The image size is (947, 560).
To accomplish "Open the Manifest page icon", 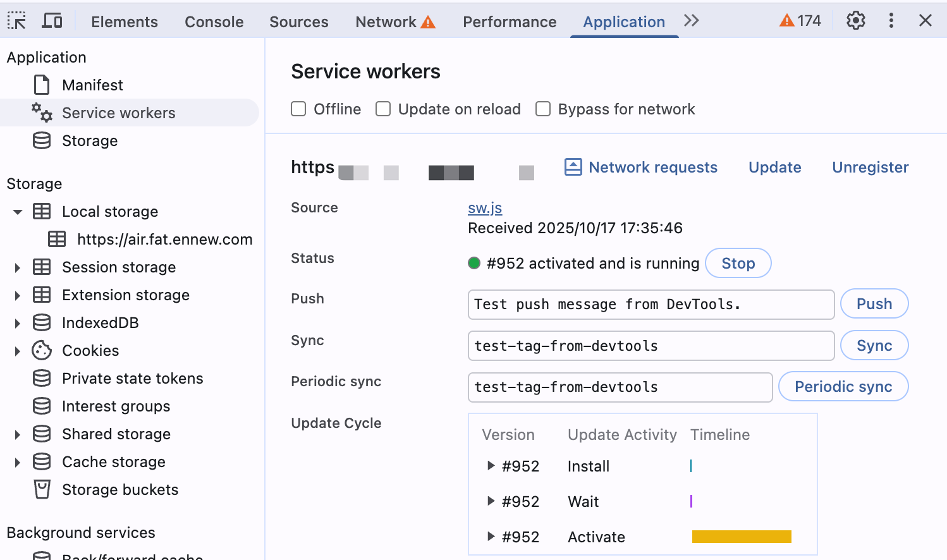I will pyautogui.click(x=42, y=85).
